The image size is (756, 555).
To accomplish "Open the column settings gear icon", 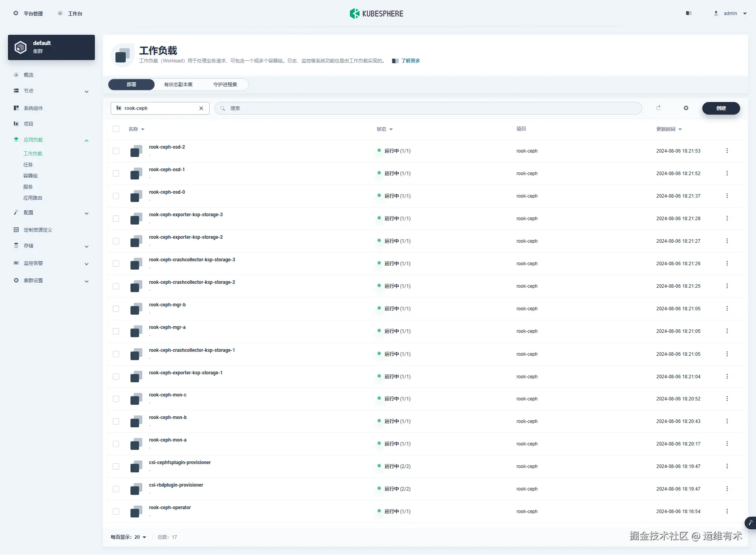I will pyautogui.click(x=686, y=108).
